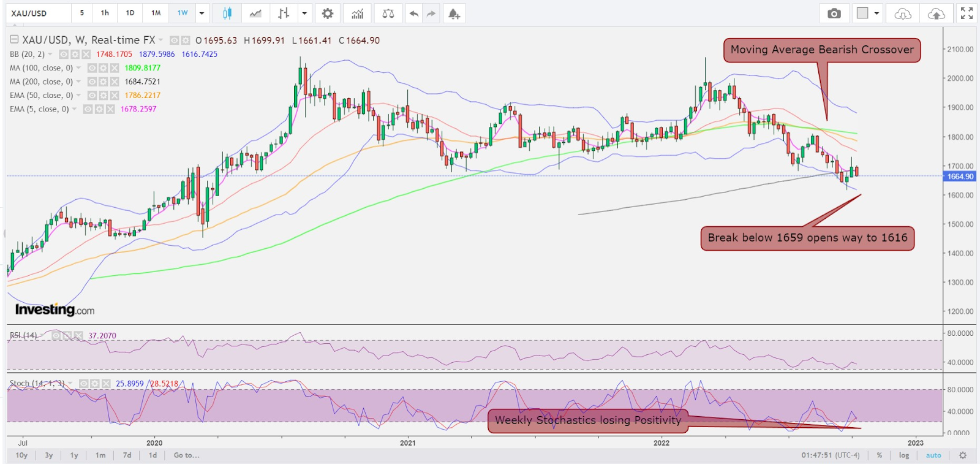
Task: Remove EMA (50, close, 0) indicator
Action: click(115, 96)
